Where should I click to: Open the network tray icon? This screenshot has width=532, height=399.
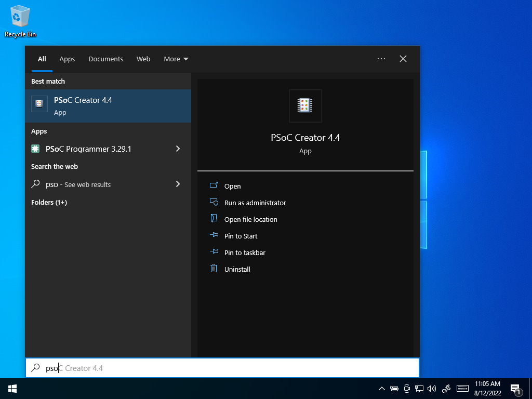pos(419,389)
